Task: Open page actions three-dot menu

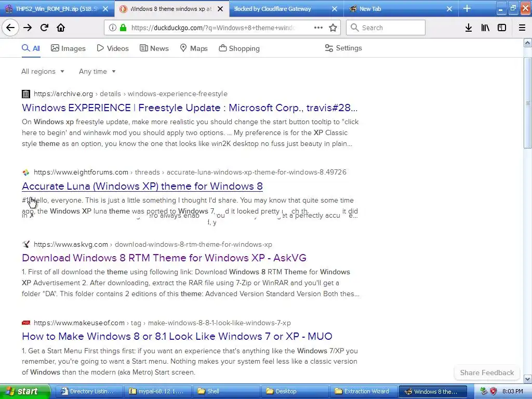Action: pyautogui.click(x=318, y=28)
